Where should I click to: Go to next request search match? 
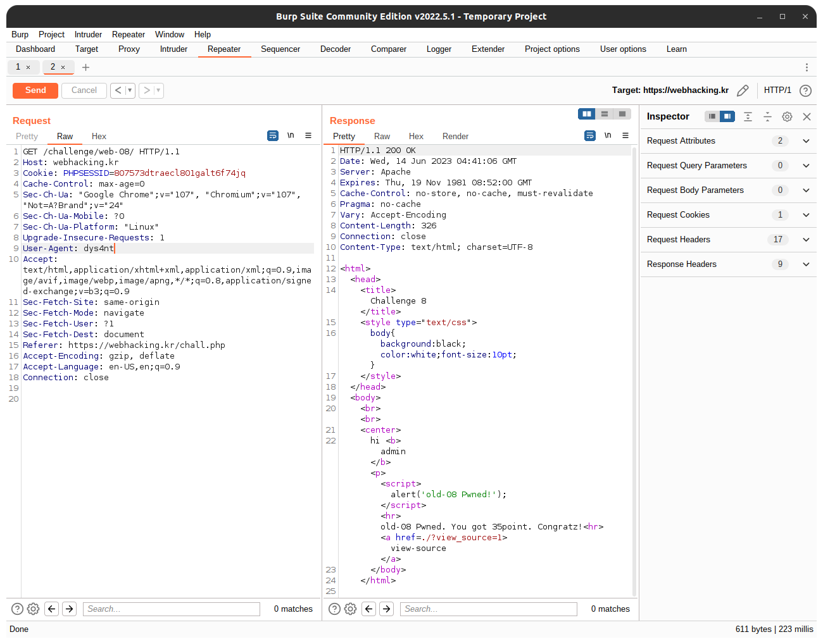click(70, 609)
